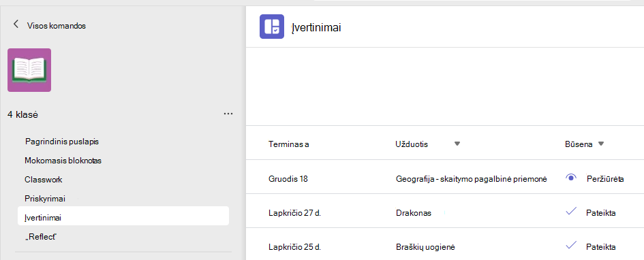Image resolution: width=644 pixels, height=260 pixels.
Task: Open the Užduotis column filter dropdown
Action: click(x=457, y=144)
